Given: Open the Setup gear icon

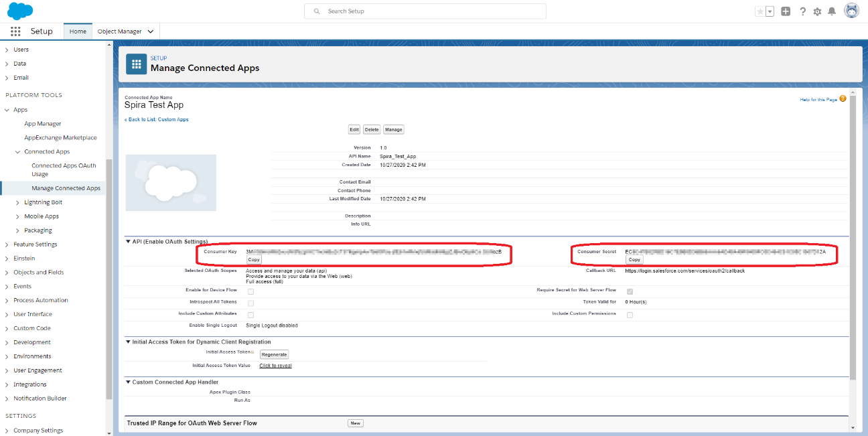Looking at the screenshot, I should pyautogui.click(x=817, y=11).
